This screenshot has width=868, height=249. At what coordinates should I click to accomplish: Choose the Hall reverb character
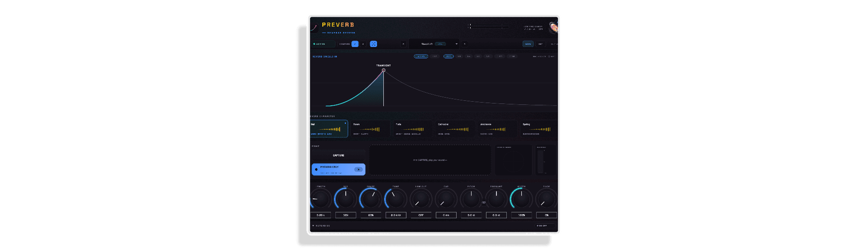click(329, 129)
